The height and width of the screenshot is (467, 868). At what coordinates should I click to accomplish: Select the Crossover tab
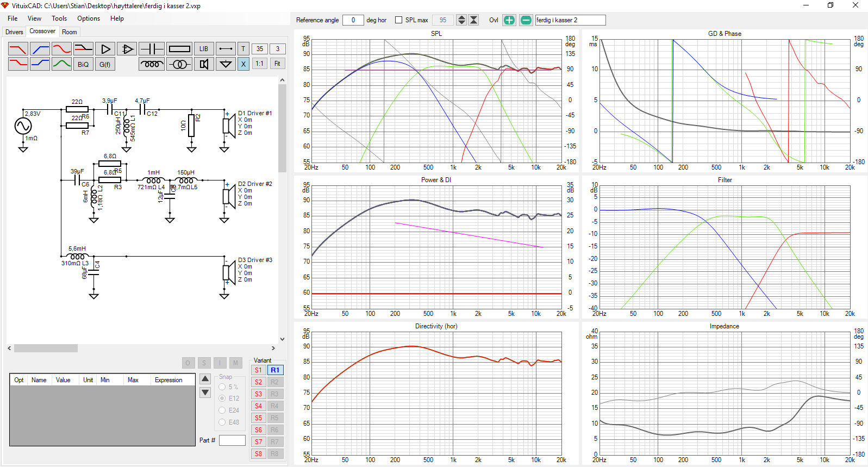point(42,32)
